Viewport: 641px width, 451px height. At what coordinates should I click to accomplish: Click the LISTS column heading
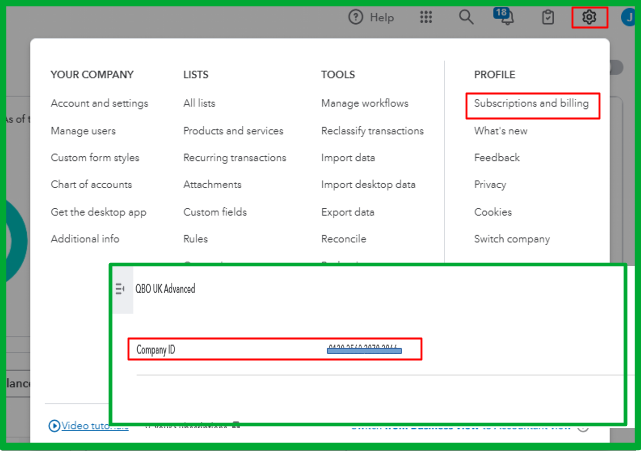click(195, 75)
